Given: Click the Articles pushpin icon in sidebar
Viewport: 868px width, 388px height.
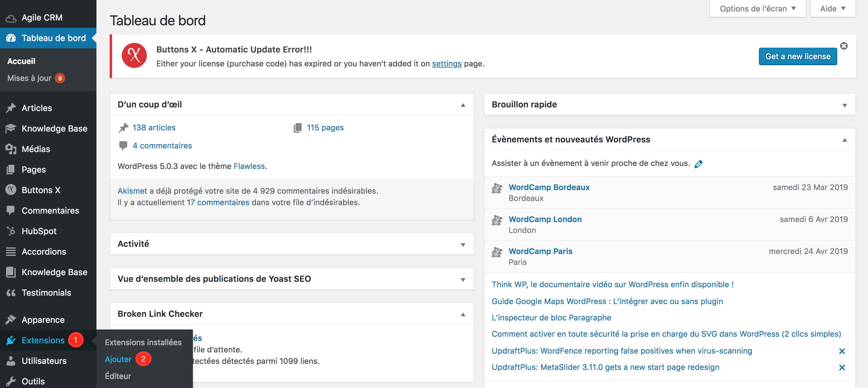Looking at the screenshot, I should [11, 108].
